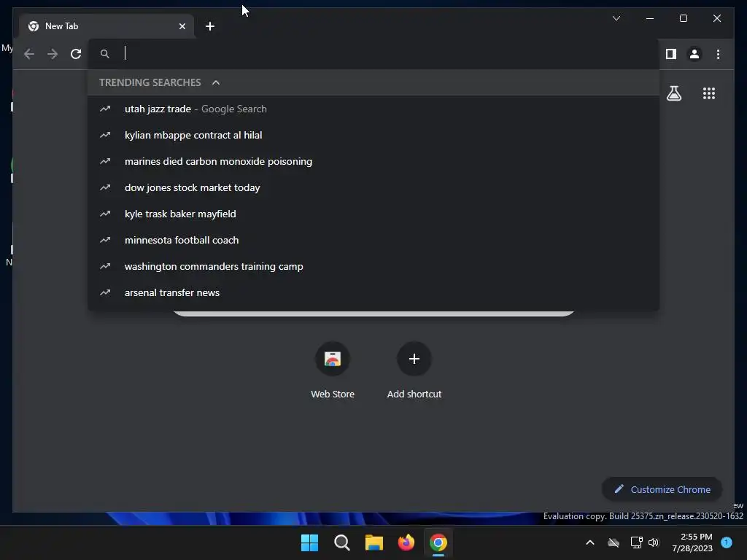Click trending arrow icon beside 'utah jazz trade'
The width and height of the screenshot is (747, 560).
tap(105, 109)
